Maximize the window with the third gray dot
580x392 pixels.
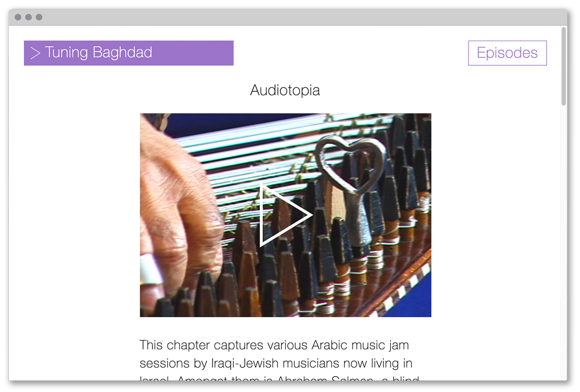tap(39, 17)
